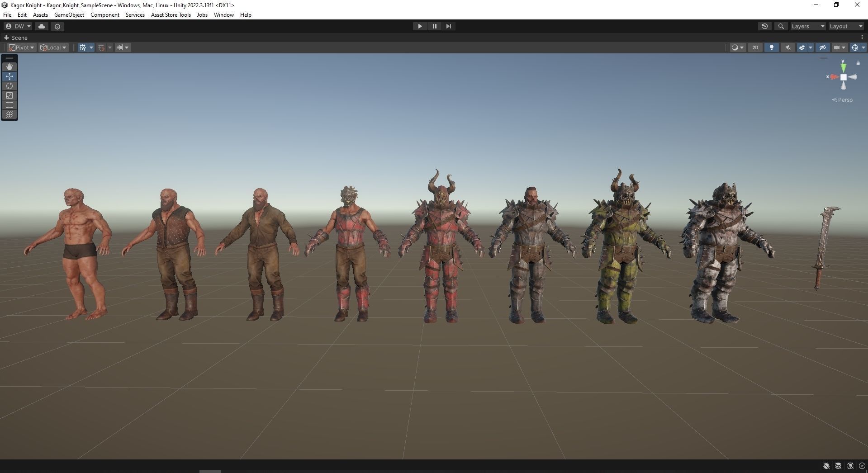Open the Unity Version Control button
The image size is (868, 473).
coord(57,26)
